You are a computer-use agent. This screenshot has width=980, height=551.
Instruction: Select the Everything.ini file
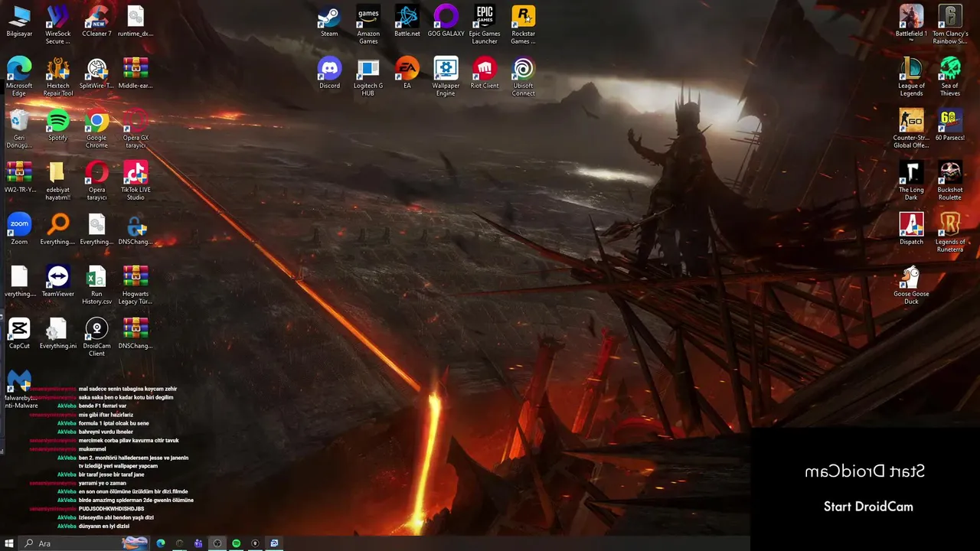58,334
